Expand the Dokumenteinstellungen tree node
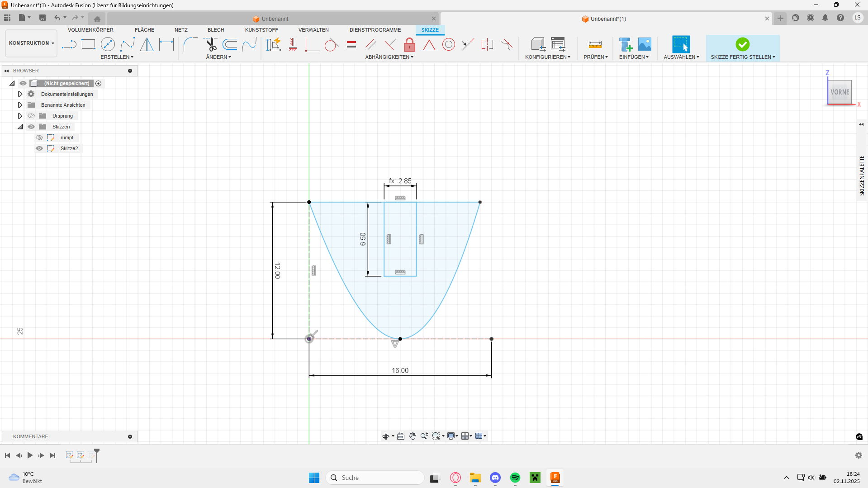The width and height of the screenshot is (868, 488). 20,94
